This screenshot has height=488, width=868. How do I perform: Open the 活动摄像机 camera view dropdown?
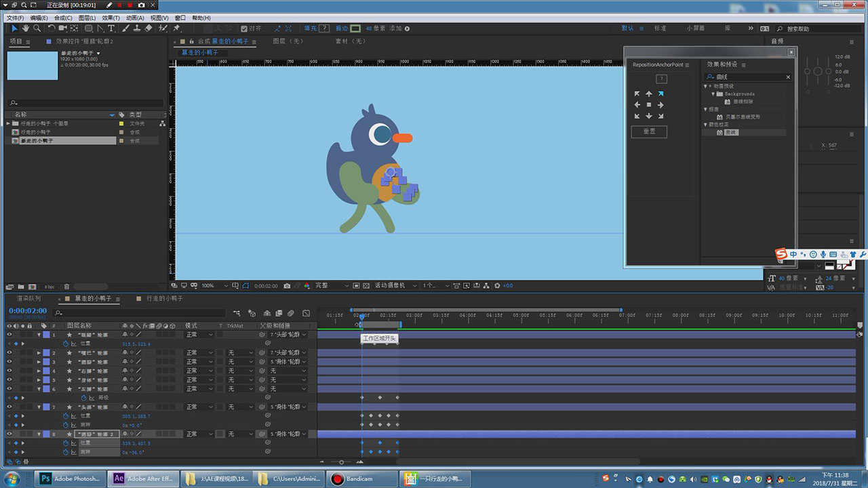393,286
